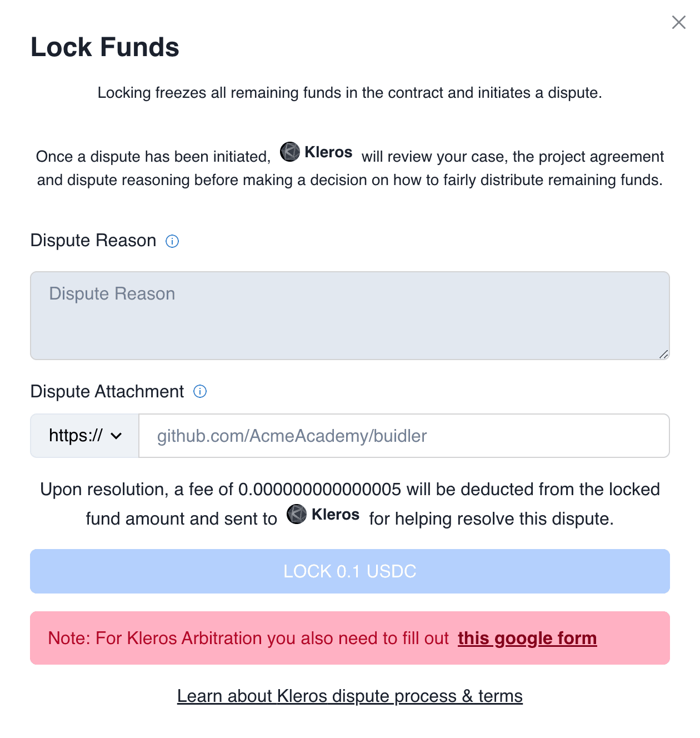Click the "Dispute Reason" field label
Screen dimensions: 700x738
point(93,241)
